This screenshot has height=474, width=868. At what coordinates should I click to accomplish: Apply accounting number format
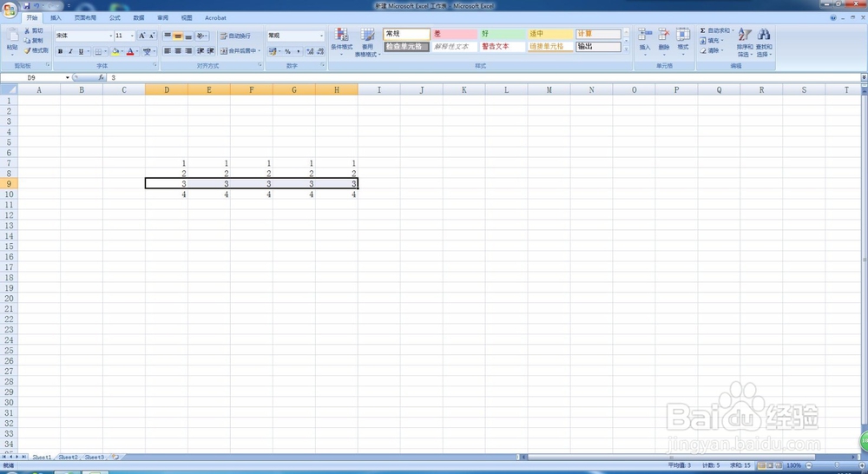click(273, 51)
